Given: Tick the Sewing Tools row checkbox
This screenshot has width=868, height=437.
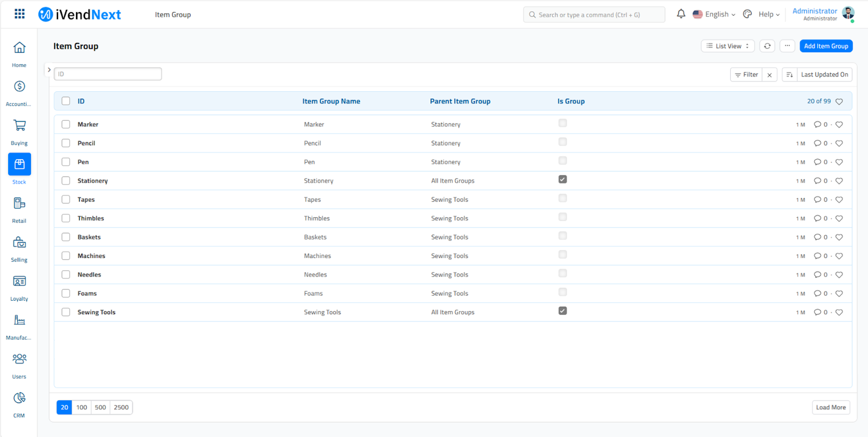Looking at the screenshot, I should [66, 312].
